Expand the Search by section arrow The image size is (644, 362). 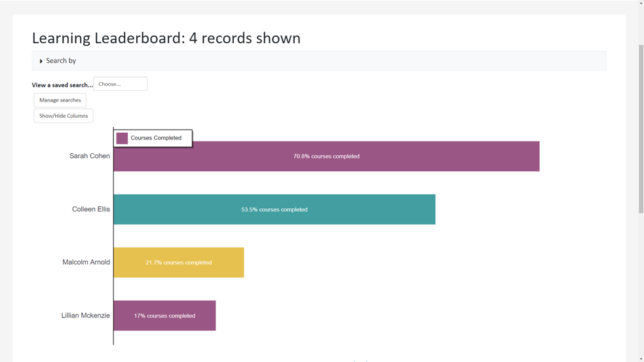pyautogui.click(x=41, y=61)
